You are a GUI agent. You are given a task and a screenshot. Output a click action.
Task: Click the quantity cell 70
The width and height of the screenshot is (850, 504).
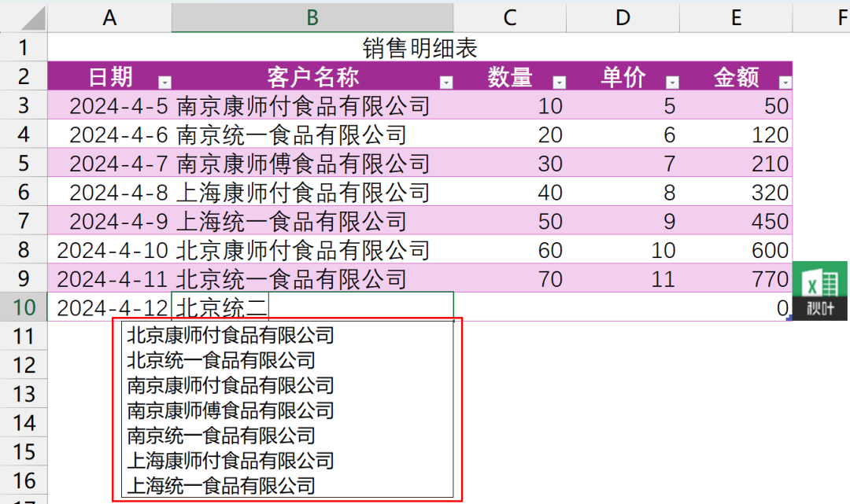(x=509, y=278)
